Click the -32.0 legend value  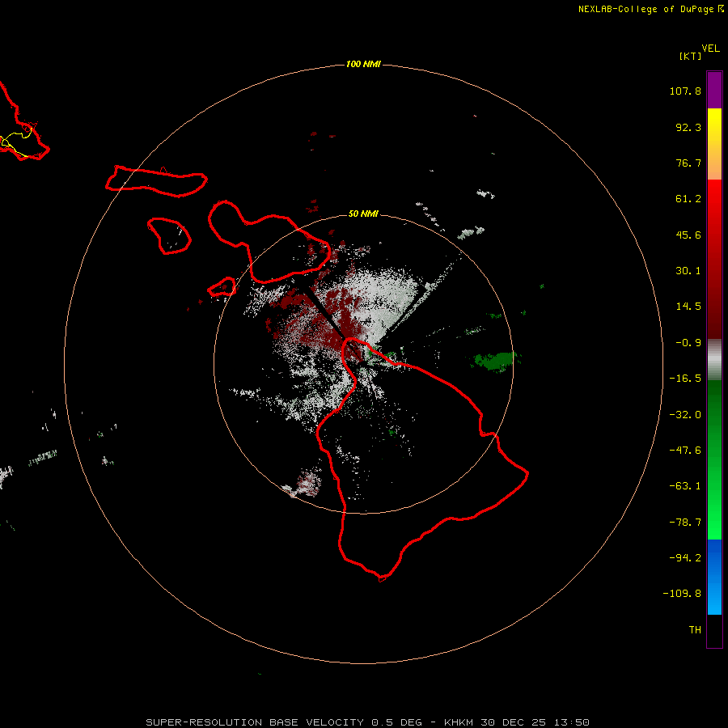(685, 415)
